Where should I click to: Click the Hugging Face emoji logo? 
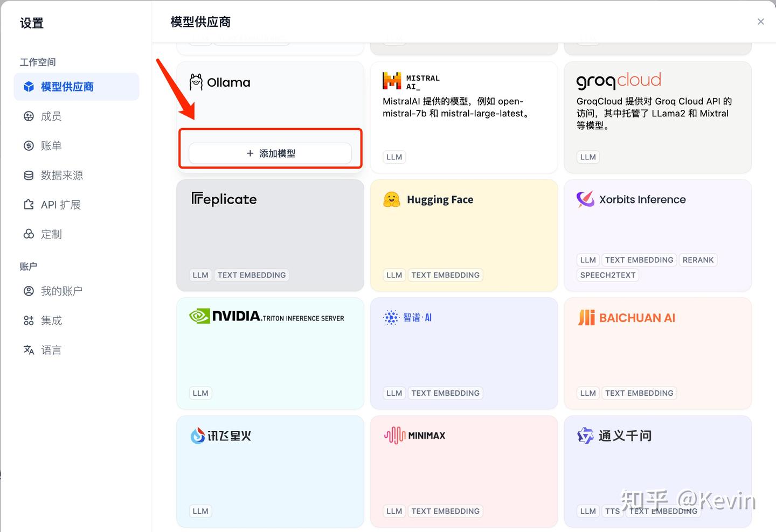(392, 200)
